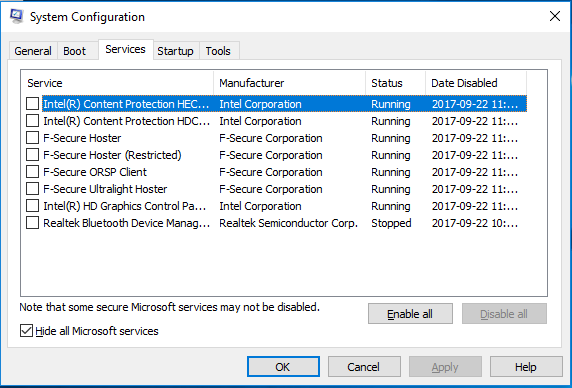Sort by the Date Disabled column header
Viewport: 572px width, 388px height.
476,83
